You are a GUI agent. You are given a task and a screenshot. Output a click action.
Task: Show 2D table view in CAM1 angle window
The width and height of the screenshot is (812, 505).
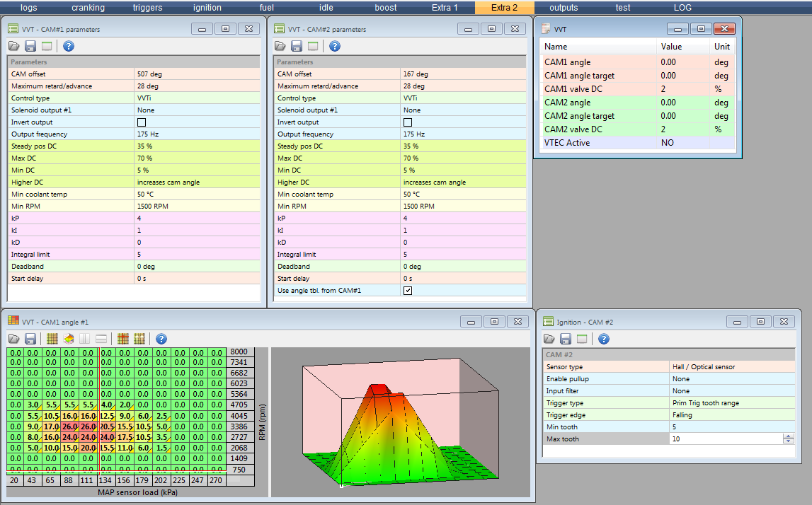pos(52,339)
